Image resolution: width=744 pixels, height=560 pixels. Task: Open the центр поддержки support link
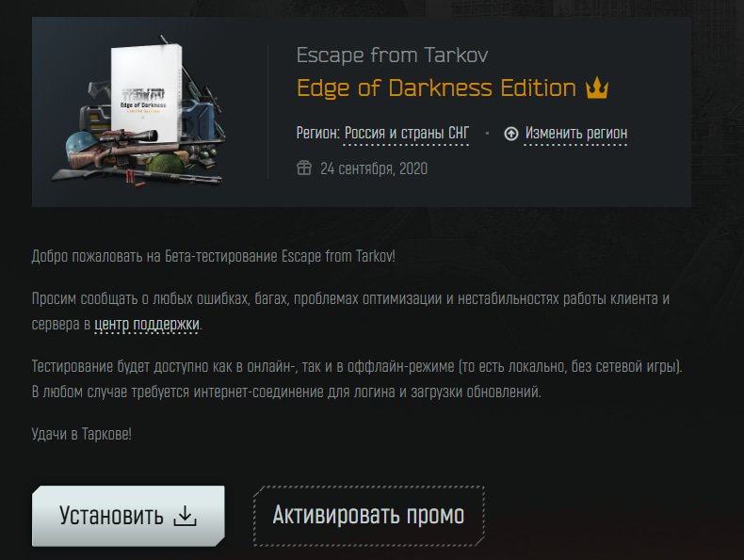147,325
